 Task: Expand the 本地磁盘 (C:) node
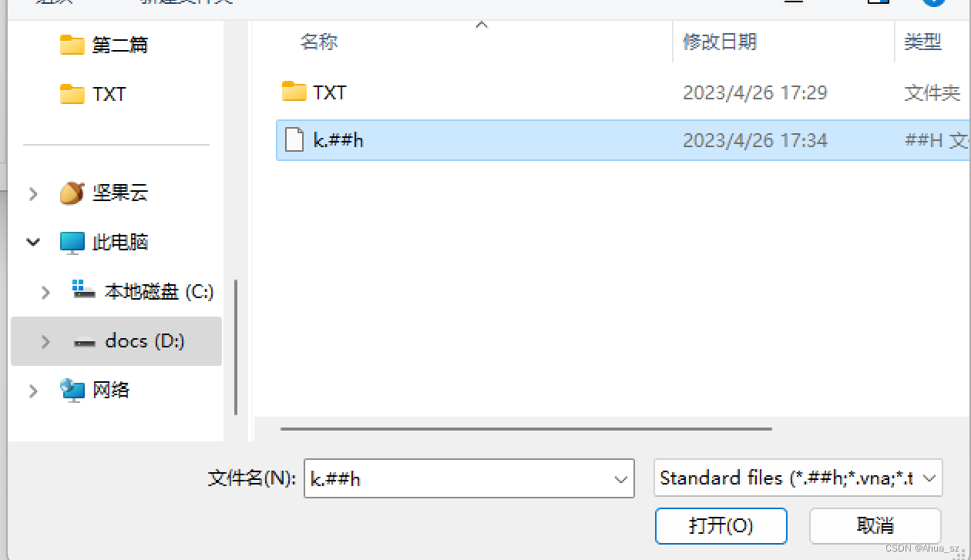[45, 292]
